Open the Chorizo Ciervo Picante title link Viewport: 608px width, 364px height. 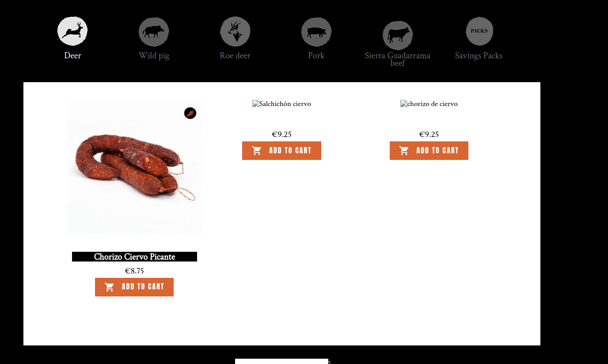[x=134, y=257]
